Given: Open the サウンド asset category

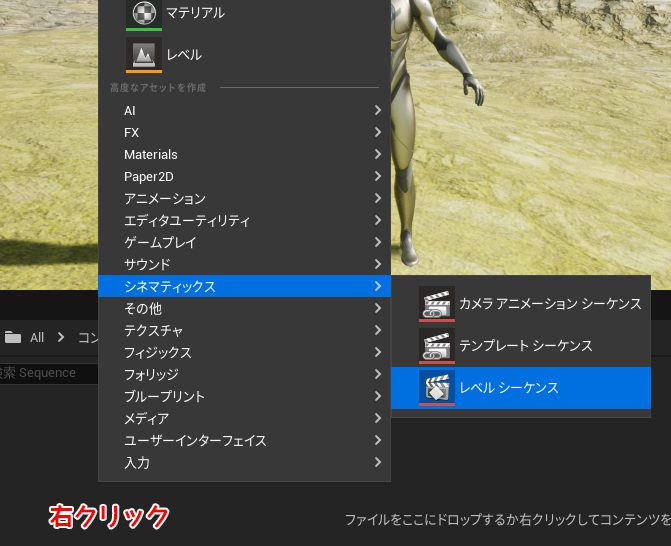Looking at the screenshot, I should pyautogui.click(x=147, y=264).
